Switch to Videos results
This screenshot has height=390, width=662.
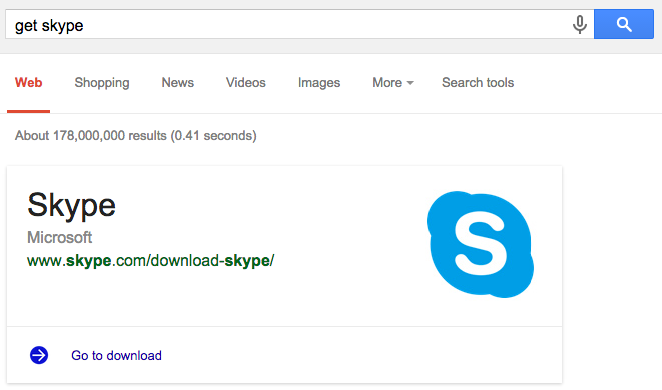pyautogui.click(x=246, y=82)
